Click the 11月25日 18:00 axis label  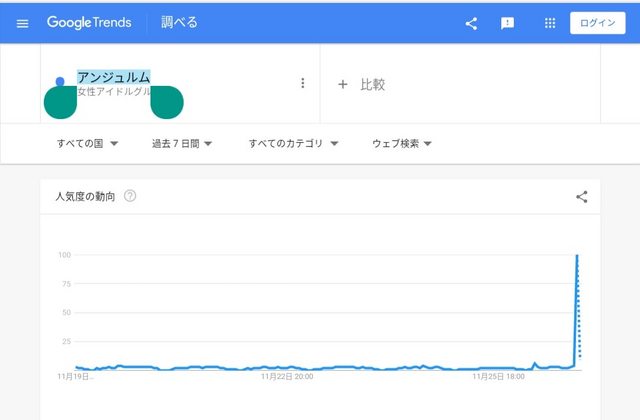(x=498, y=376)
